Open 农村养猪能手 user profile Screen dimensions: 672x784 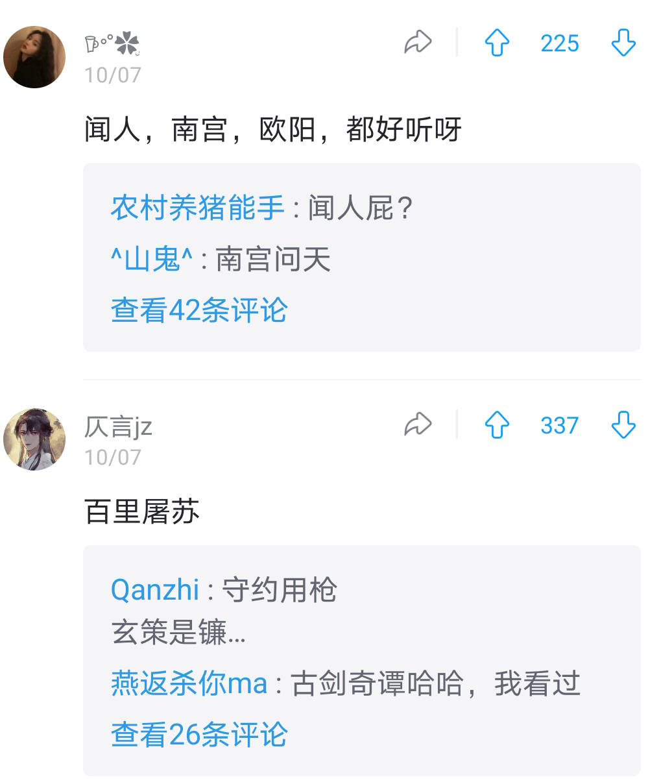(198, 208)
